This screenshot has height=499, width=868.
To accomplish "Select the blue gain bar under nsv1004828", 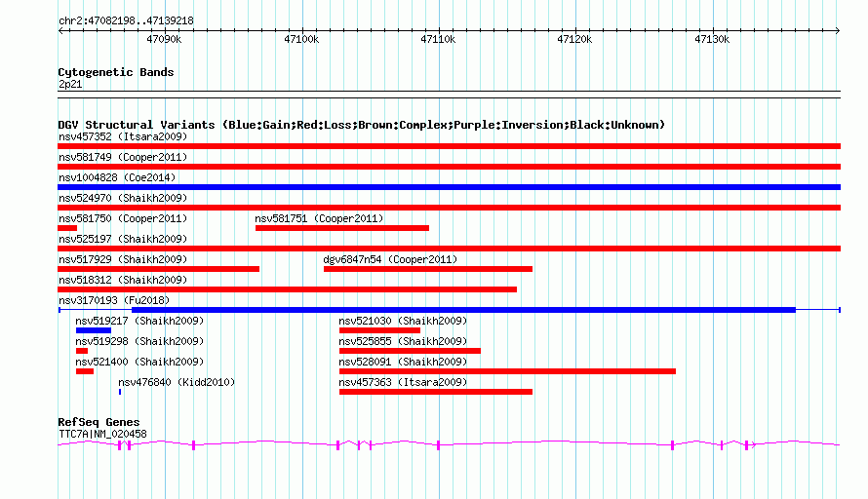I will (449, 187).
